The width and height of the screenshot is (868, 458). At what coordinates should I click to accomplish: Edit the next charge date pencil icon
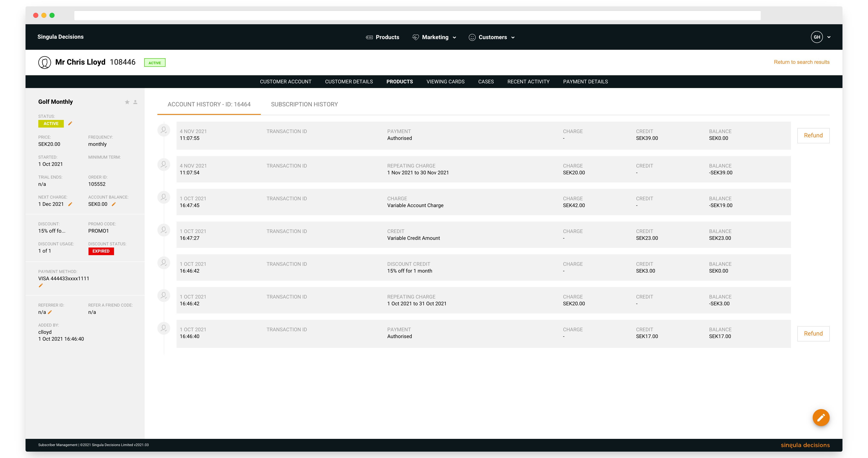coord(70,204)
